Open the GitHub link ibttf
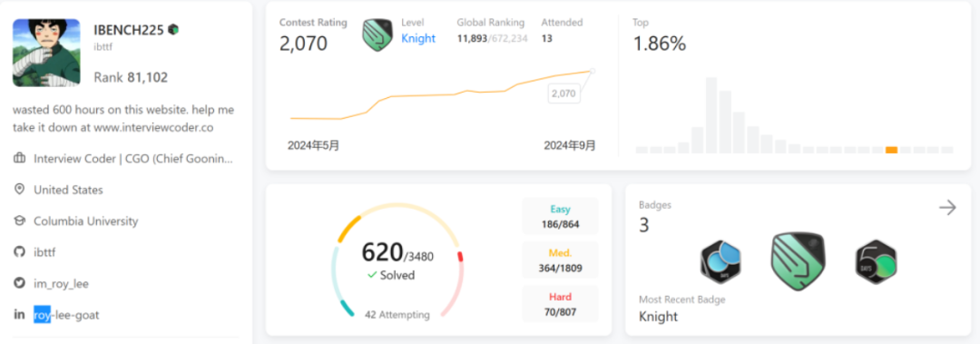 (x=44, y=252)
